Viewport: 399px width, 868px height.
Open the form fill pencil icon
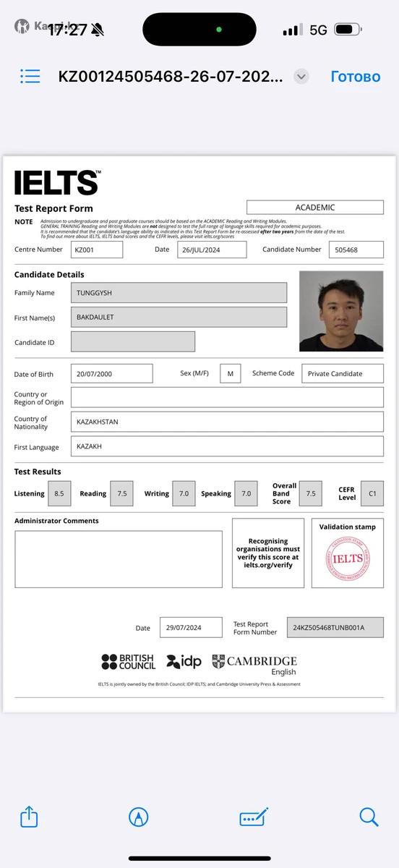coord(254,817)
